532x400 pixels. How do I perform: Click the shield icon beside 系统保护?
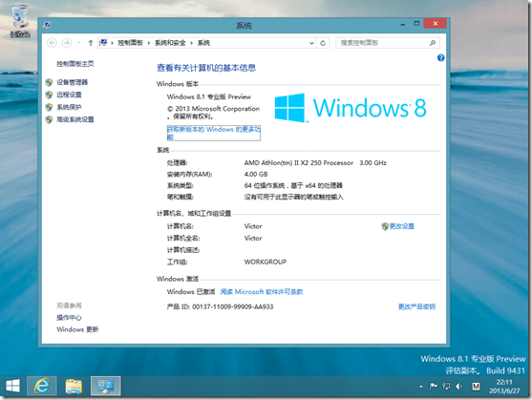point(50,107)
